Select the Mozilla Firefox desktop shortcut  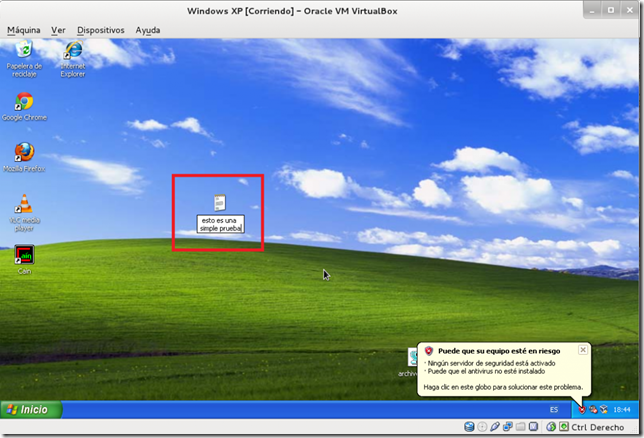(x=24, y=157)
